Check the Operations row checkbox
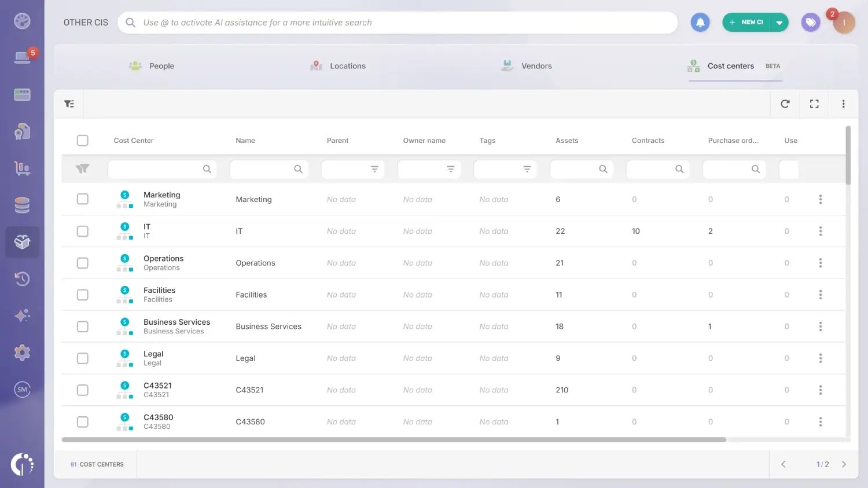 coord(83,263)
